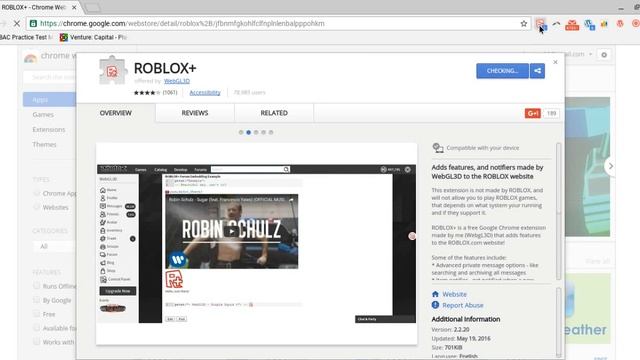640x360 pixels.
Task: Check the Free feature box
Action: [x=36, y=314]
